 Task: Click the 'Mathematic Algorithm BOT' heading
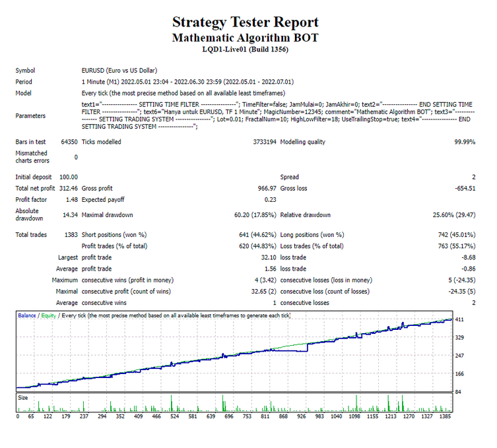coord(246,38)
